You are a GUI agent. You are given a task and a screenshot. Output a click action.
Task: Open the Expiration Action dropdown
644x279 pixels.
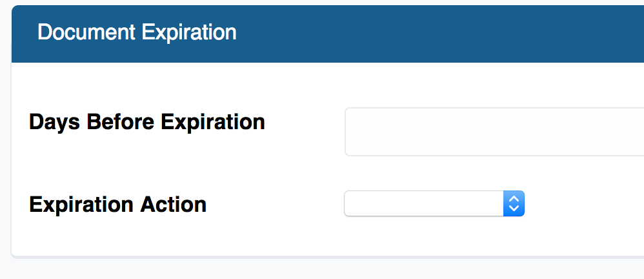click(x=434, y=203)
